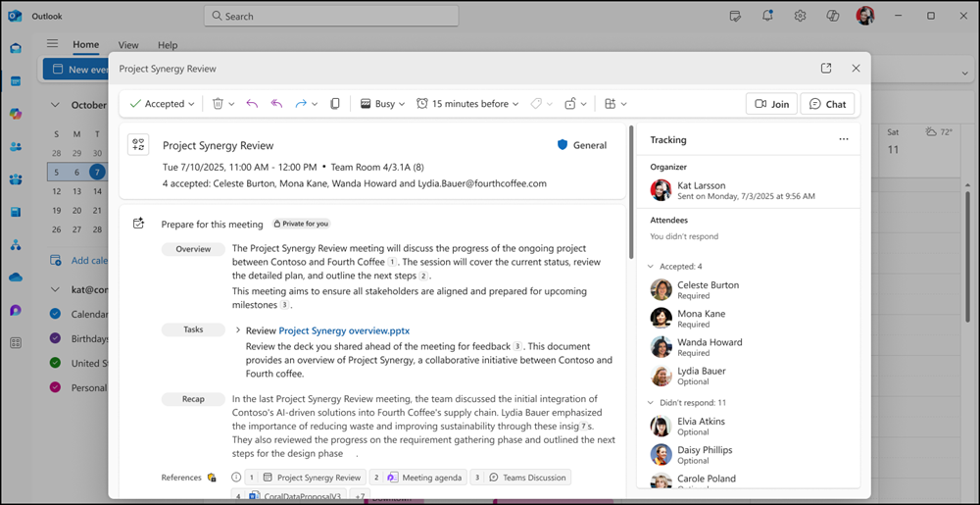Open Settings gear icon
Screen dimensions: 980x505
point(800,16)
